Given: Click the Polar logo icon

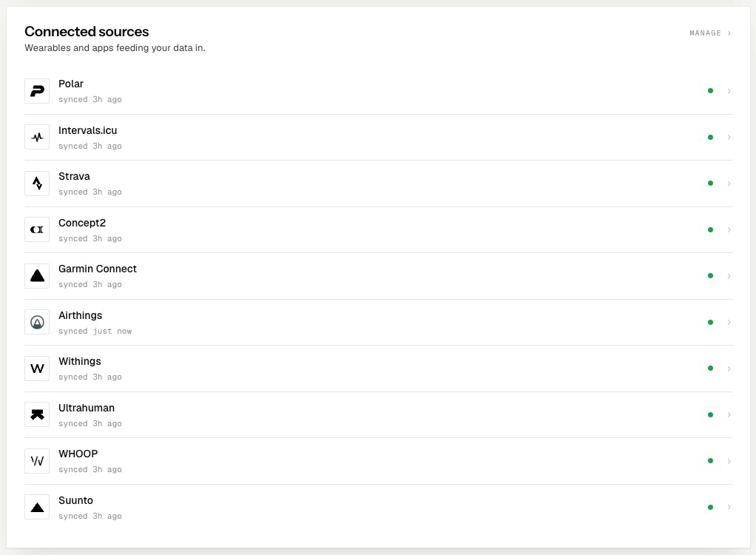Looking at the screenshot, I should (x=37, y=91).
